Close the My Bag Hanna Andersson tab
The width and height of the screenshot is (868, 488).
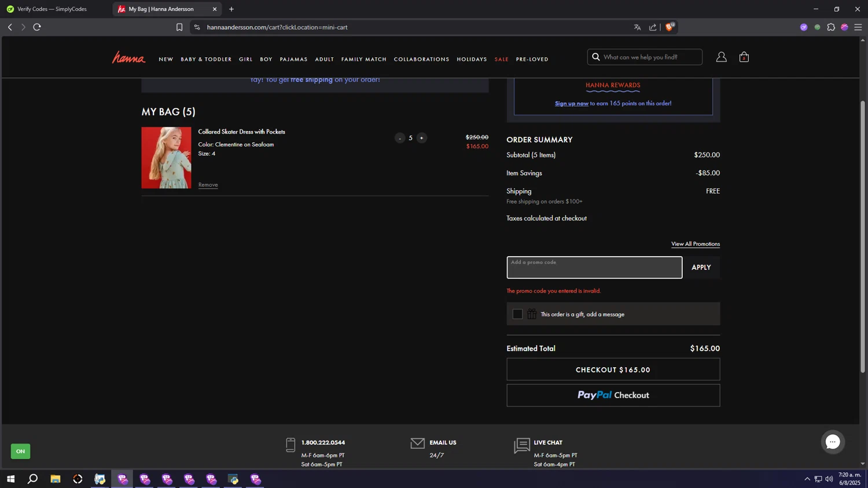tap(215, 9)
